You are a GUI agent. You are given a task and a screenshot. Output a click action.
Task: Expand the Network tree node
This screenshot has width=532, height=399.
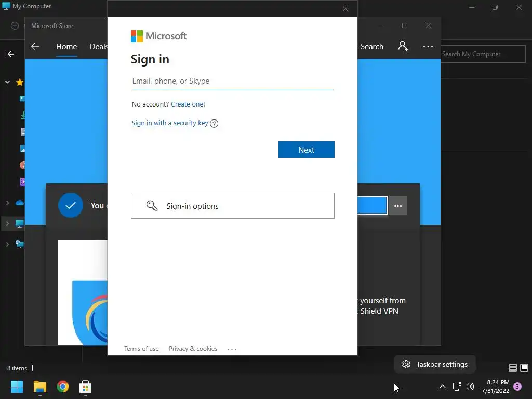[x=7, y=244]
